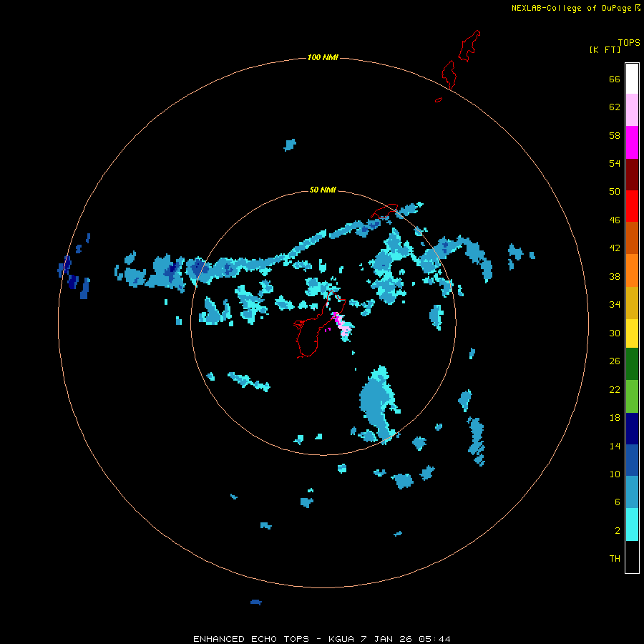
Task: Click the dark green 30 legend swatch
Action: 632,364
